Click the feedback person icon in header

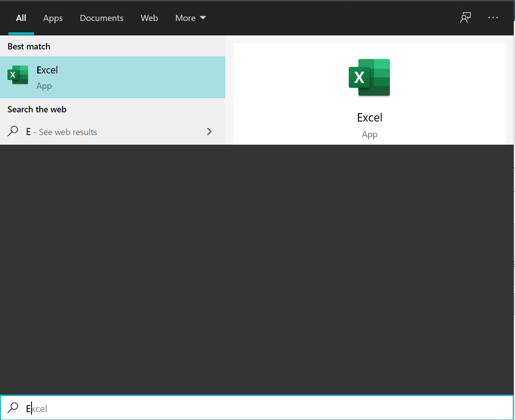click(466, 18)
